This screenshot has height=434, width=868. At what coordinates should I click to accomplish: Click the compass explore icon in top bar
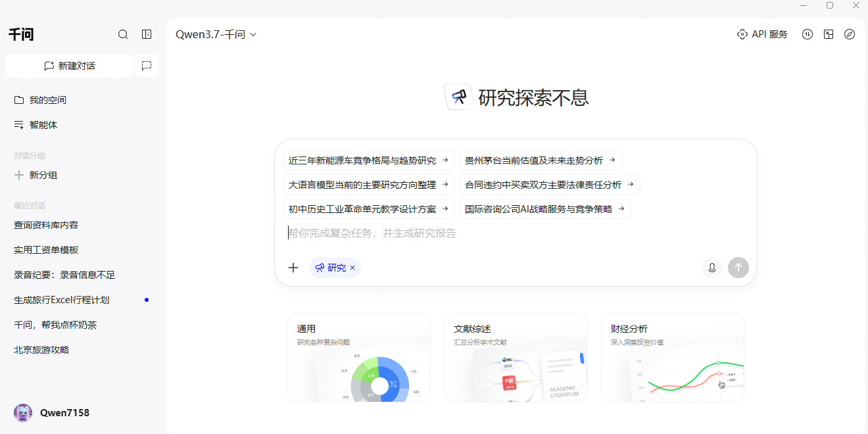click(x=850, y=34)
